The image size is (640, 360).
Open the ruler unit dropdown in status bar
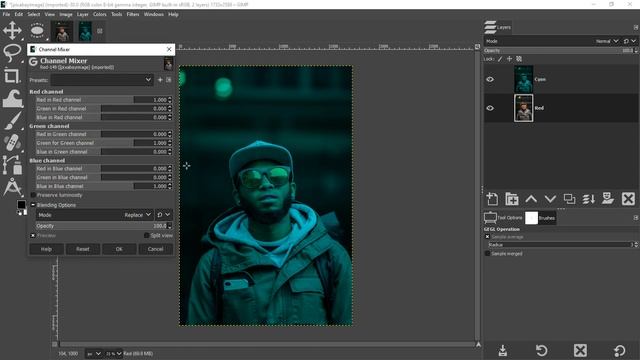pyautogui.click(x=94, y=353)
